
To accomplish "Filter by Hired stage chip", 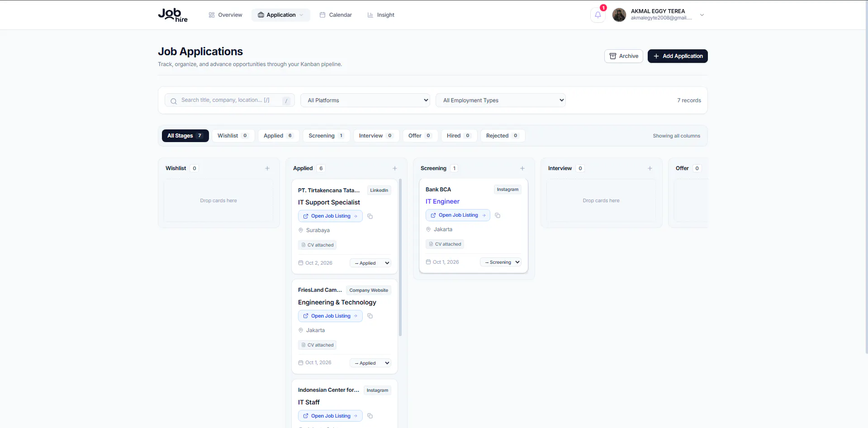I will 459,136.
